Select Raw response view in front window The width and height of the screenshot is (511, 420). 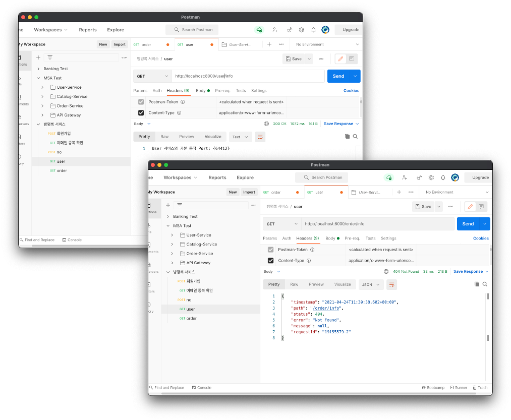coord(294,284)
